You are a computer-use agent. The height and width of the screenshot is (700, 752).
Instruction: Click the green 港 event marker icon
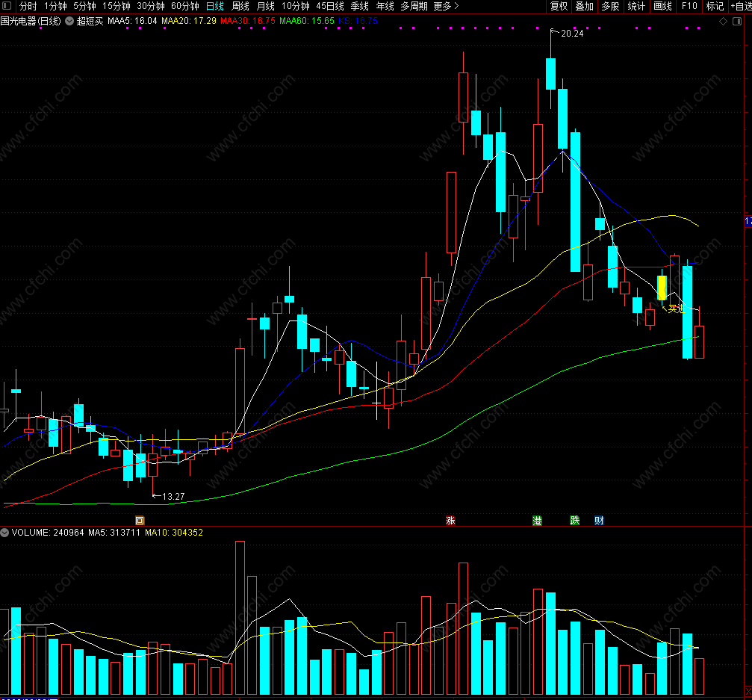tap(537, 521)
